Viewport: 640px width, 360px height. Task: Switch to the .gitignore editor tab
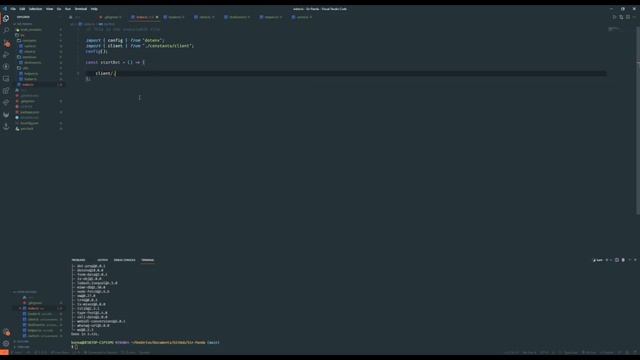pyautogui.click(x=112, y=17)
